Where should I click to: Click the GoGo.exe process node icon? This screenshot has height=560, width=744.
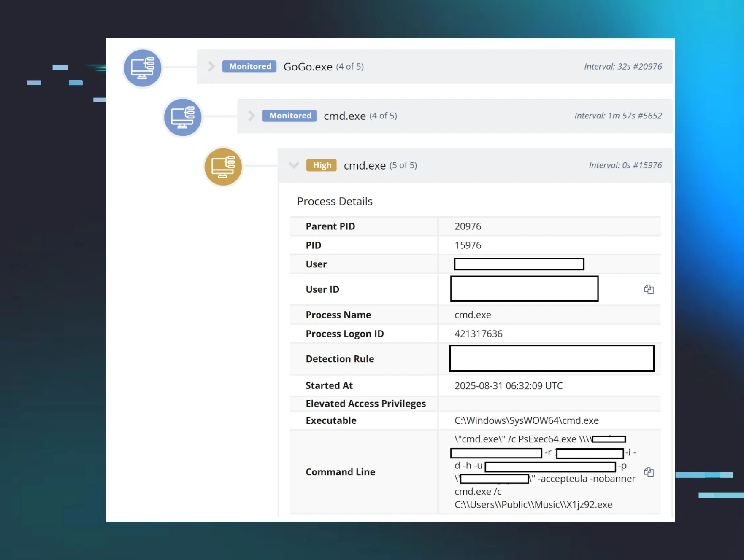(142, 68)
